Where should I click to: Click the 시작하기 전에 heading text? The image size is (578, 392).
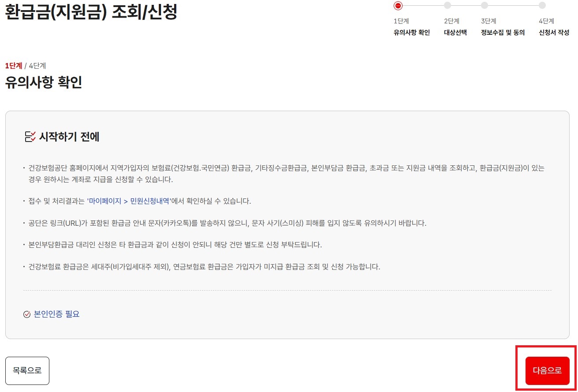pos(69,137)
